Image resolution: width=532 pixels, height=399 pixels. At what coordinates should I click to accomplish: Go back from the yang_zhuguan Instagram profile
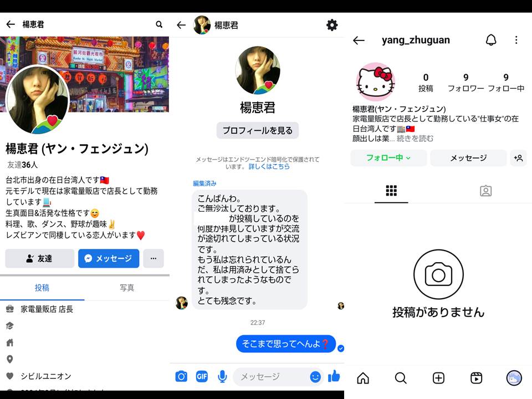click(x=359, y=40)
